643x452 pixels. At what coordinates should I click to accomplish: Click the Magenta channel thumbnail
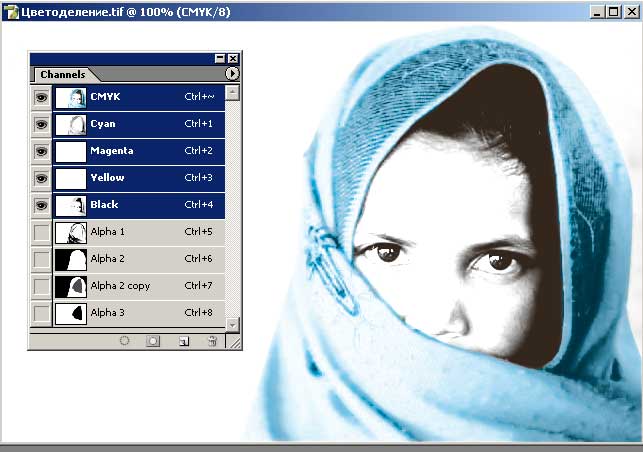tap(71, 152)
